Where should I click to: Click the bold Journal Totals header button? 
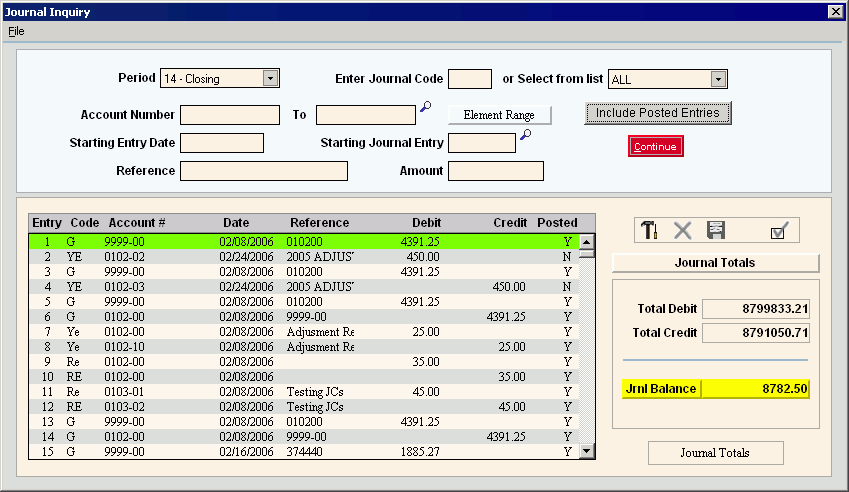tap(715, 263)
